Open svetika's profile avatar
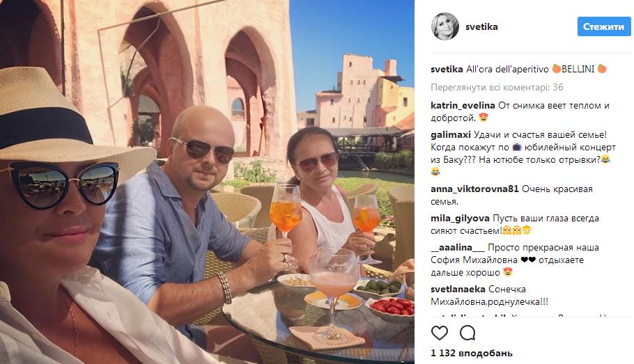 coord(445,26)
